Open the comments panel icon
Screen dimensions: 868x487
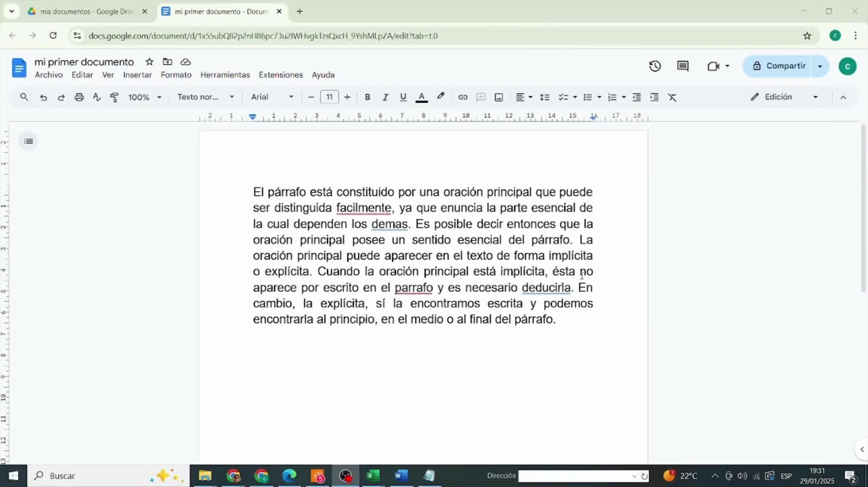coord(683,66)
